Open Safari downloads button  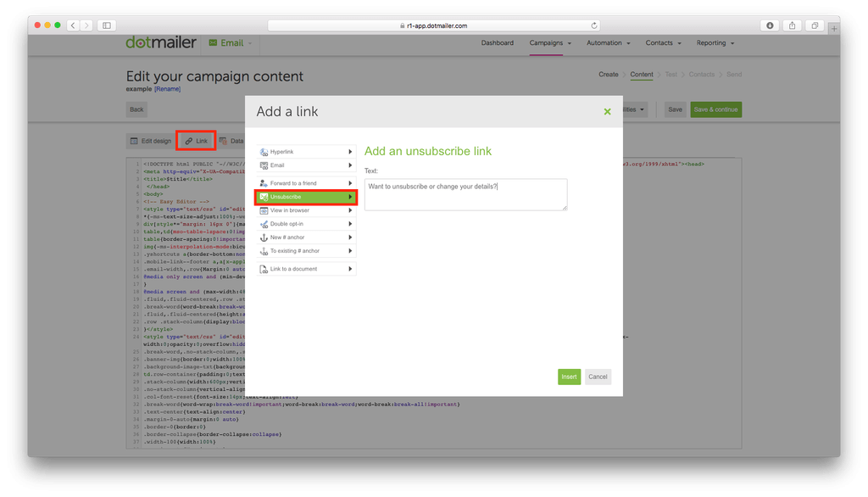770,25
